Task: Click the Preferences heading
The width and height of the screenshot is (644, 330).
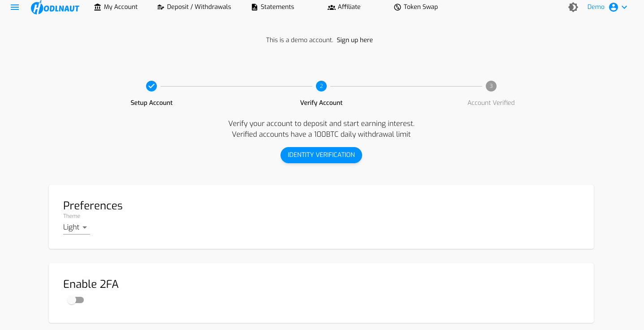Action: 93,205
